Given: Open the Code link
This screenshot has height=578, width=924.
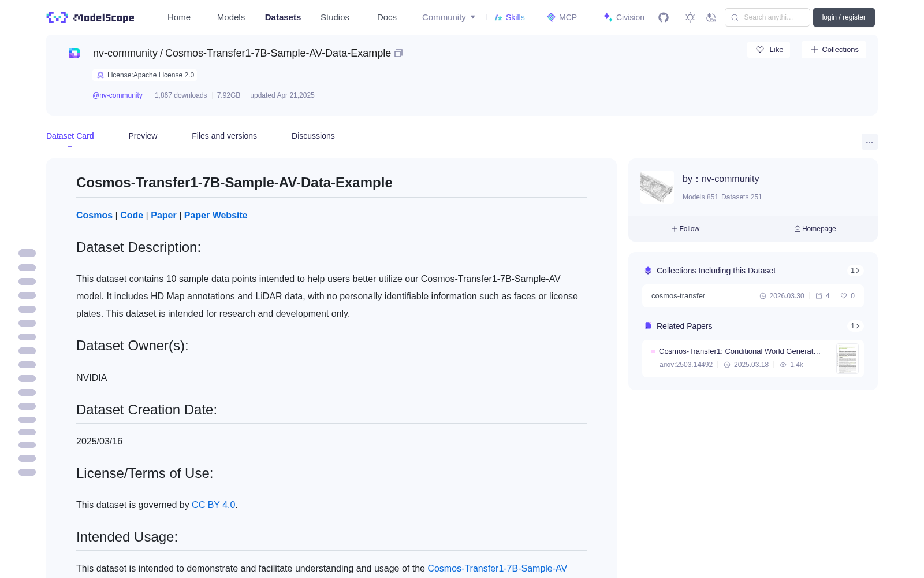Looking at the screenshot, I should point(132,215).
